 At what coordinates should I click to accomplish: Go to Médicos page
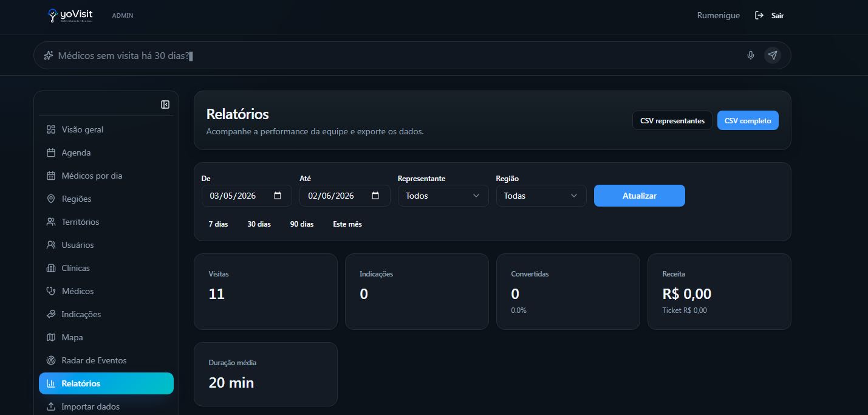coord(106,291)
